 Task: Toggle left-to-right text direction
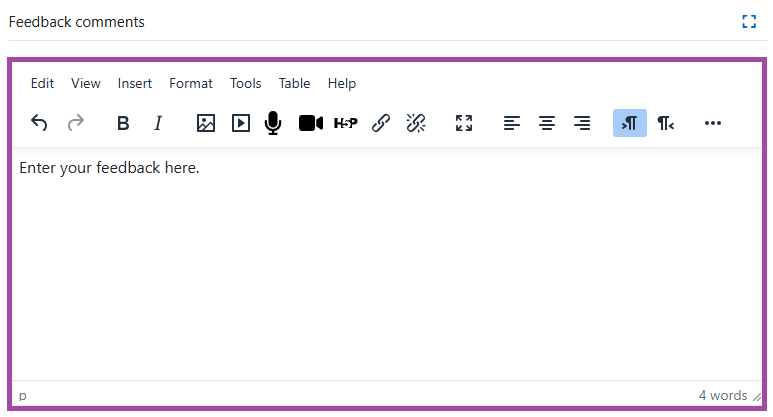(x=630, y=123)
